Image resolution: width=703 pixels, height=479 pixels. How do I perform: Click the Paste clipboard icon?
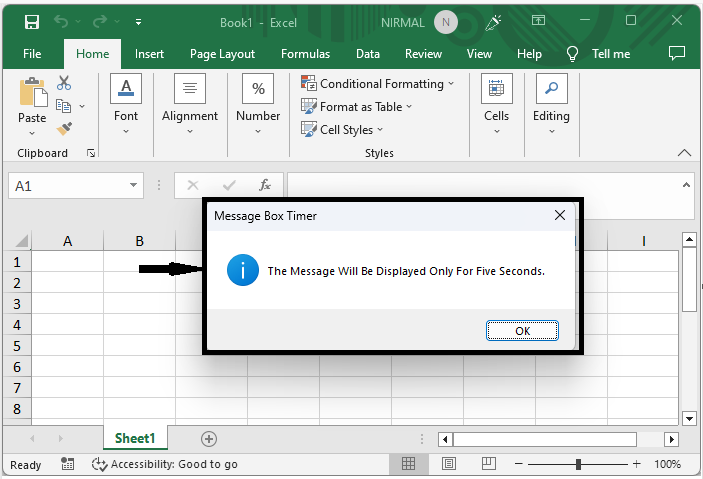[x=33, y=93]
